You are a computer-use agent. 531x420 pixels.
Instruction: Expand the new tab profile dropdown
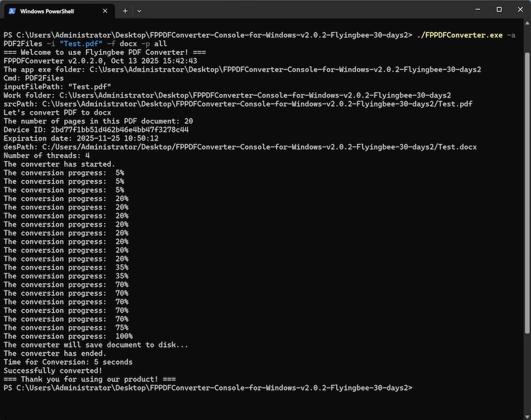139,10
